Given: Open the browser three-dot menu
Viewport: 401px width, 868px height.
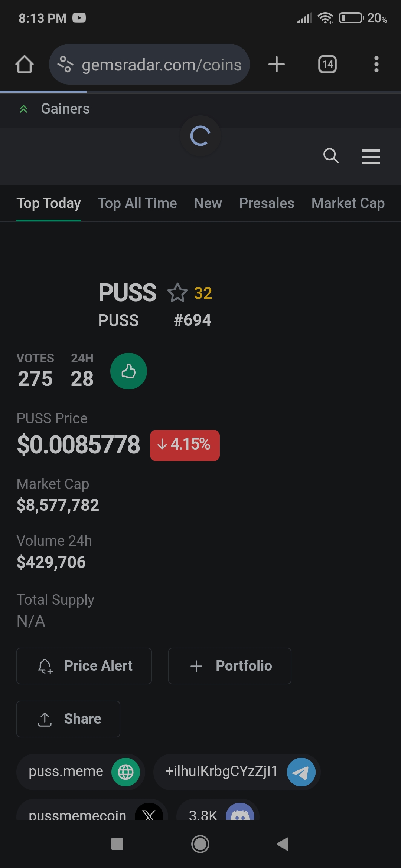Looking at the screenshot, I should pyautogui.click(x=376, y=65).
